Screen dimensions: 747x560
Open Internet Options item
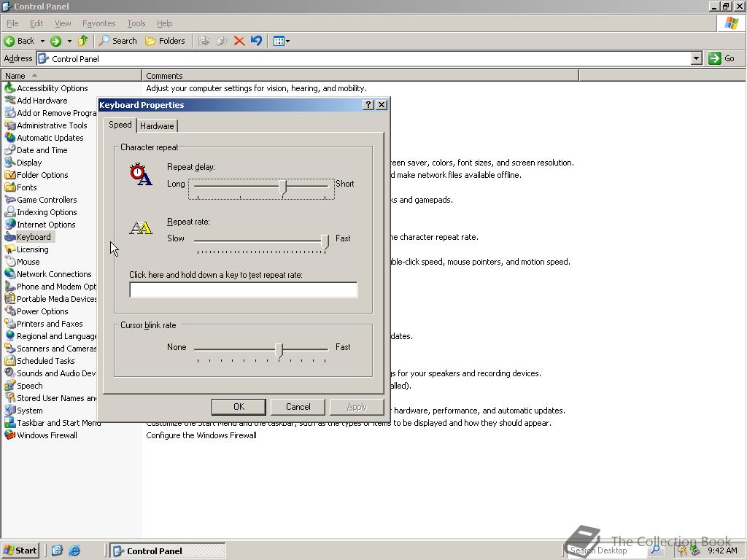coord(40,225)
